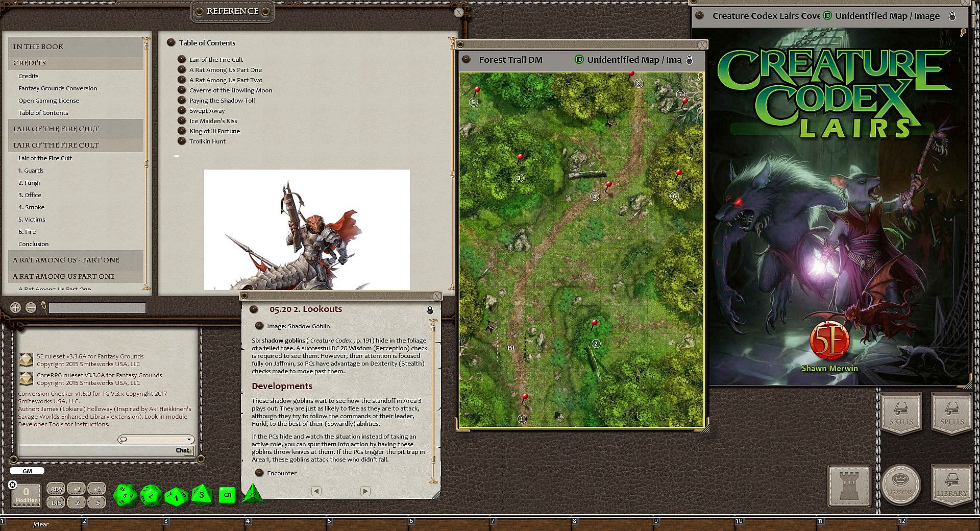Click the reference search input field

(x=97, y=308)
